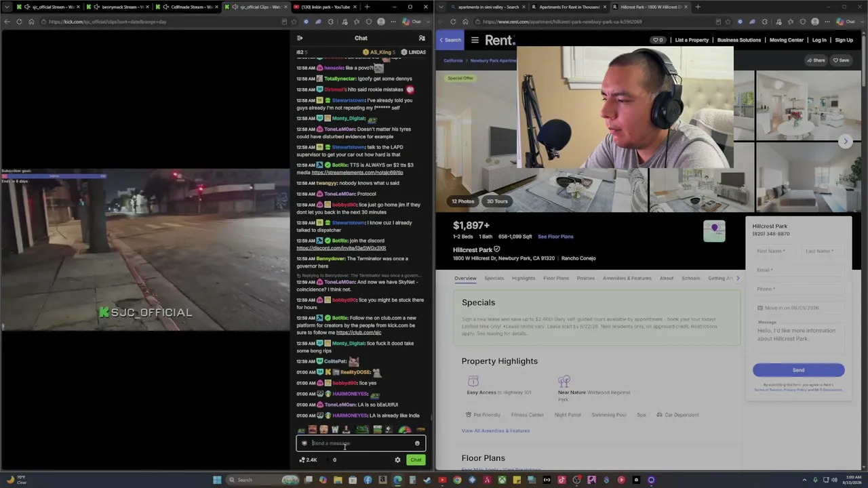Viewport: 868px width, 488px height.
Task: Click the First Name field
Action: [774, 251]
